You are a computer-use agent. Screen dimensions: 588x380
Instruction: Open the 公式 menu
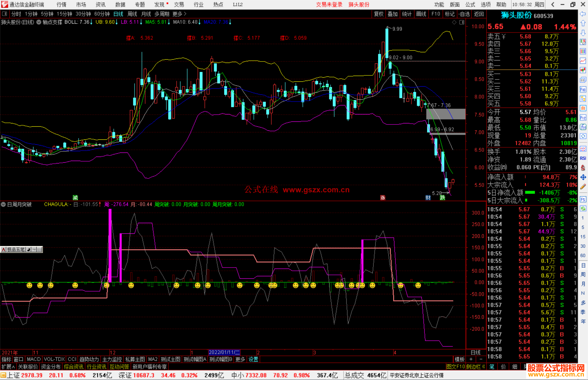pyautogui.click(x=470, y=5)
